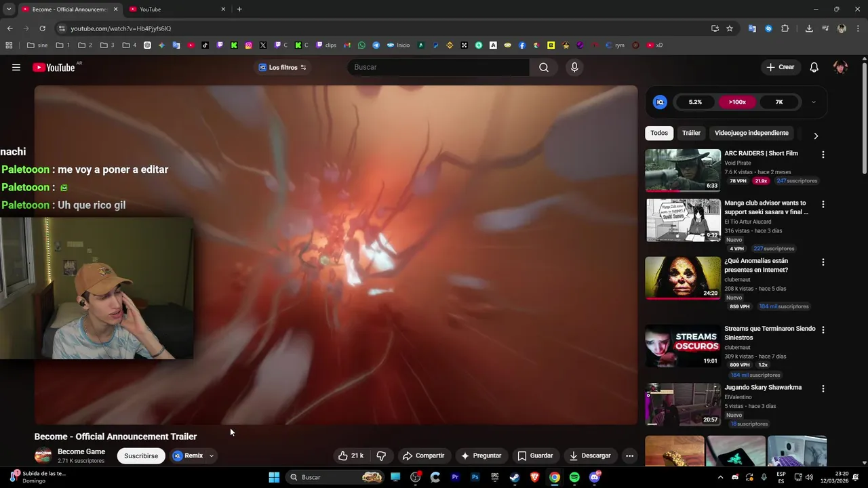Launch Premiere Pro from the taskbar
This screenshot has width=868, height=488.
click(455, 477)
